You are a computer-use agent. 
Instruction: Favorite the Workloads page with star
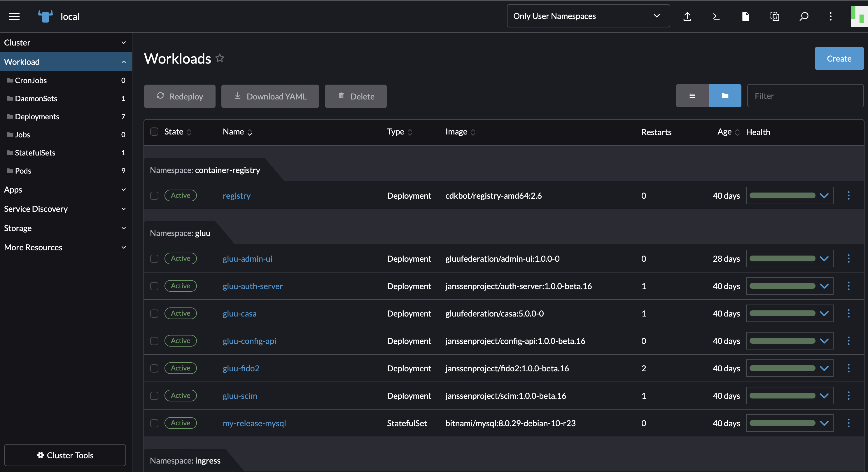220,58
